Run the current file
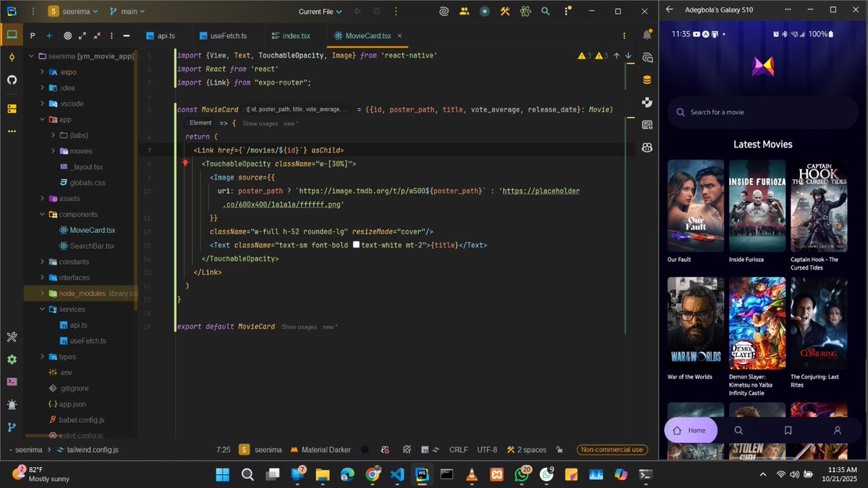This screenshot has width=868, height=488. click(x=357, y=12)
